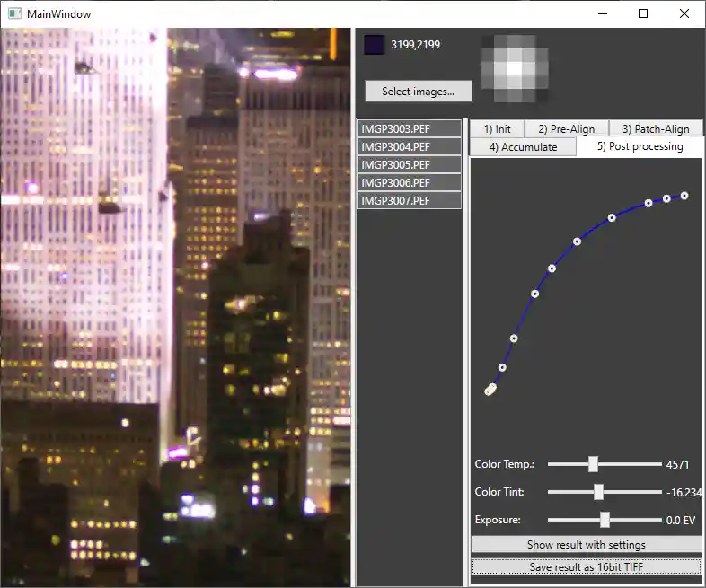Go to the 3) Patch-Align tab
The width and height of the screenshot is (706, 588).
tap(656, 129)
